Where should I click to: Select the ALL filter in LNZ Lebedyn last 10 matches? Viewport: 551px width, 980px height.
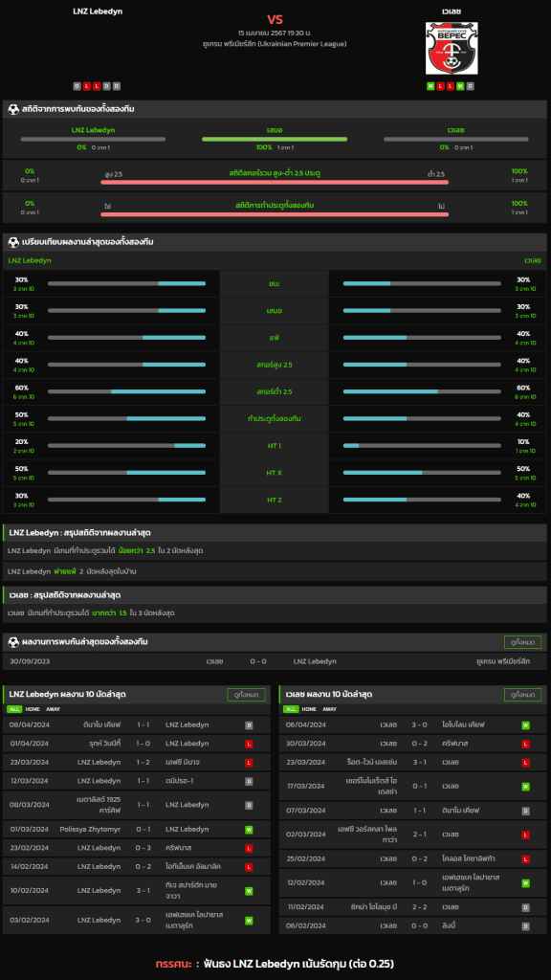pos(13,709)
